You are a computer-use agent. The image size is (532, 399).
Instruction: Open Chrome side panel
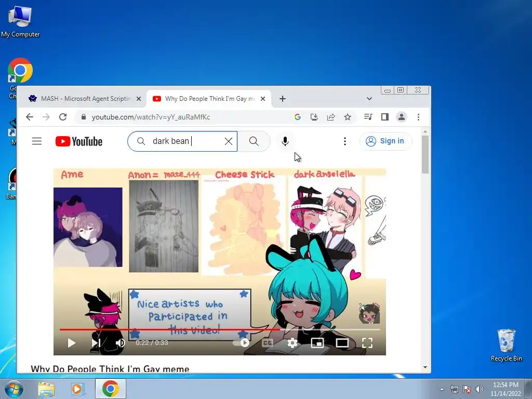point(385,117)
